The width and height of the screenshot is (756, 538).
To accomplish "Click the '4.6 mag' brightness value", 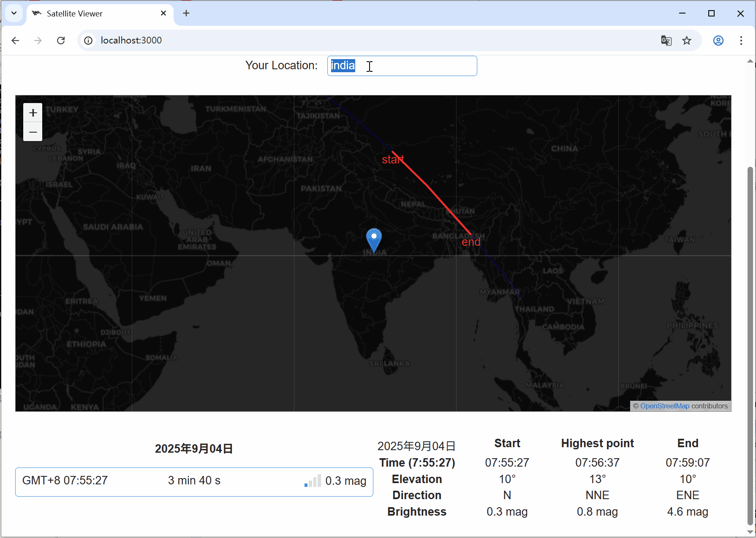I will 688,512.
